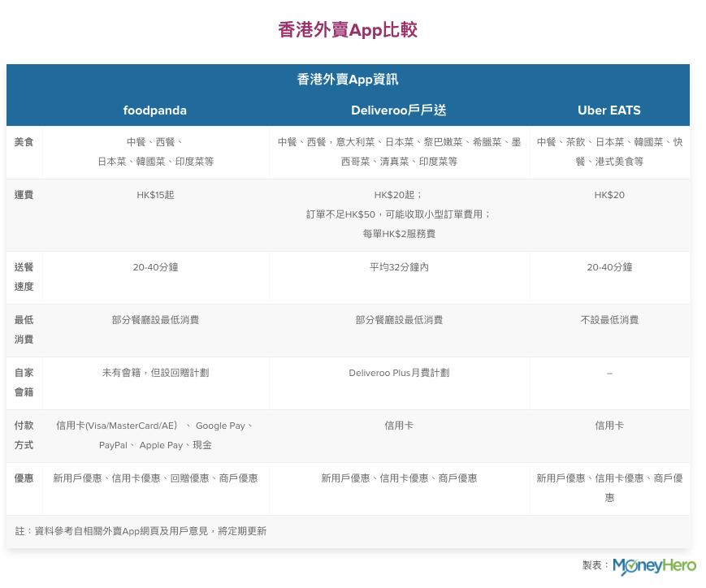
Task: Click foodpanda's HK$15起 delivery fee cell
Action: click(155, 195)
